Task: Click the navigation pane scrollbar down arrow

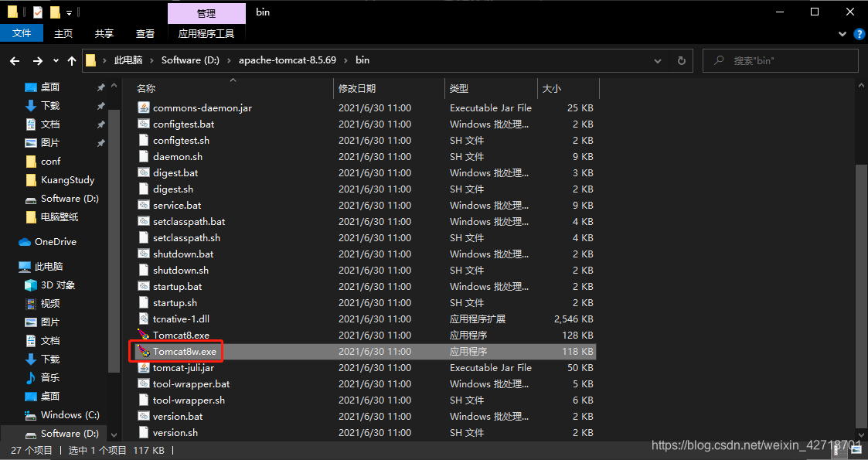Action: (x=114, y=435)
